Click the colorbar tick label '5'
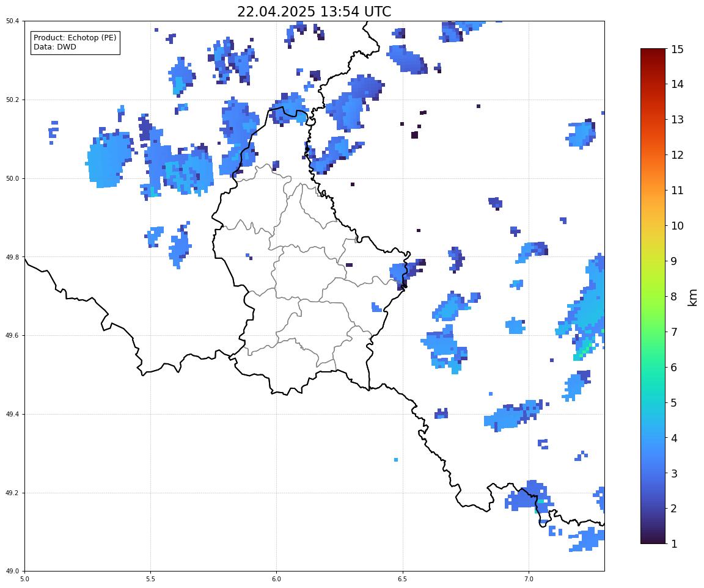Viewport: 704px width, 588px height. (674, 403)
